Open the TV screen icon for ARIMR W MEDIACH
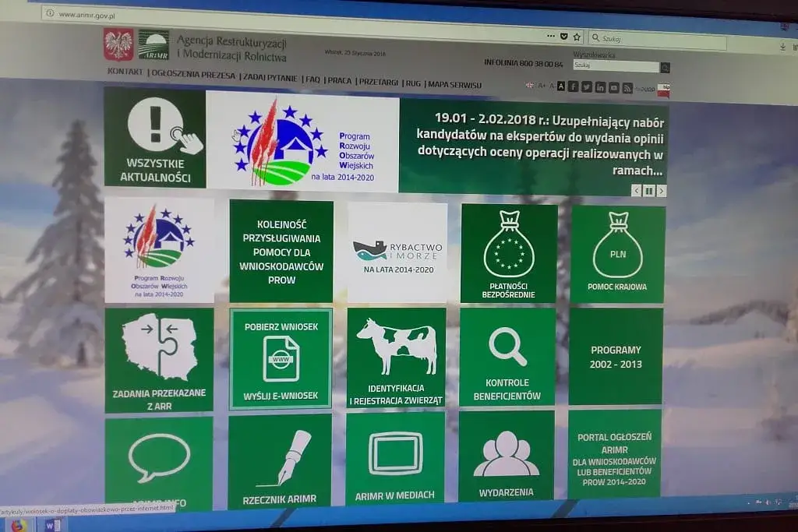Image resolution: width=798 pixels, height=532 pixels. click(x=395, y=453)
